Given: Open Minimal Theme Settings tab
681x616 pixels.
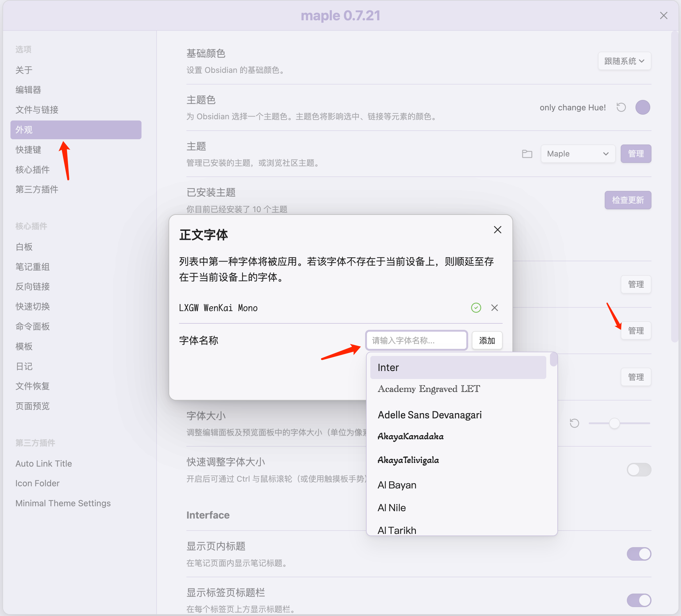Looking at the screenshot, I should coord(76,503).
